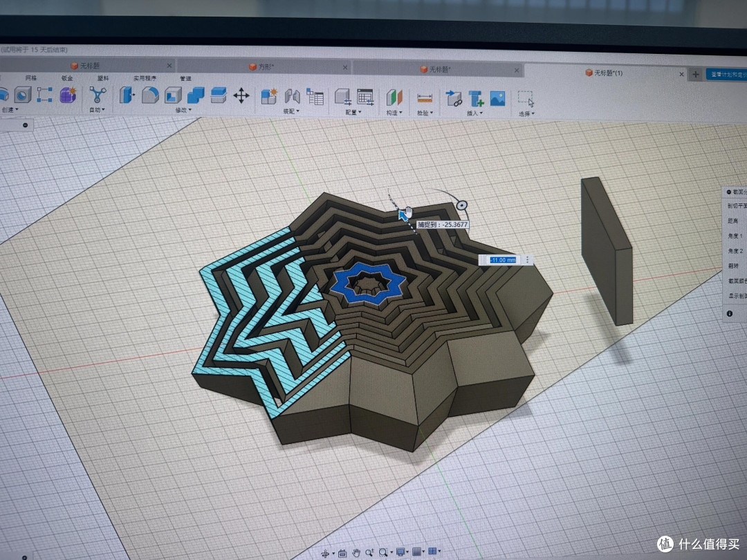Click the -11.00 mm distance input field
Screen dimensions: 747x560
[503, 260]
